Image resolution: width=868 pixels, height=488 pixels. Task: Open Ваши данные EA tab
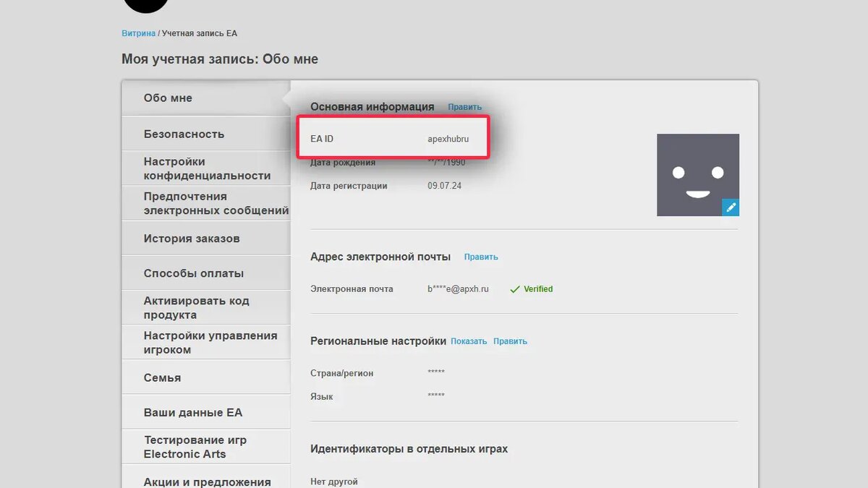coord(206,413)
